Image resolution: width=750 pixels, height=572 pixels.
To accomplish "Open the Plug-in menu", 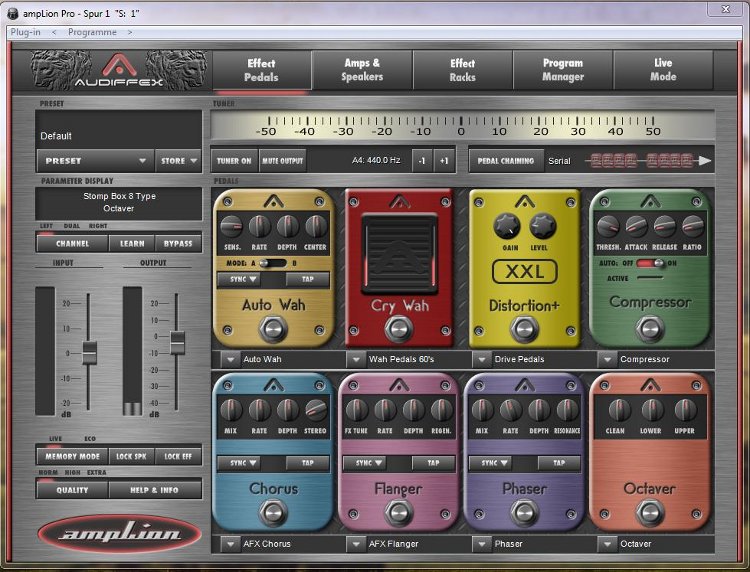I will pyautogui.click(x=25, y=32).
